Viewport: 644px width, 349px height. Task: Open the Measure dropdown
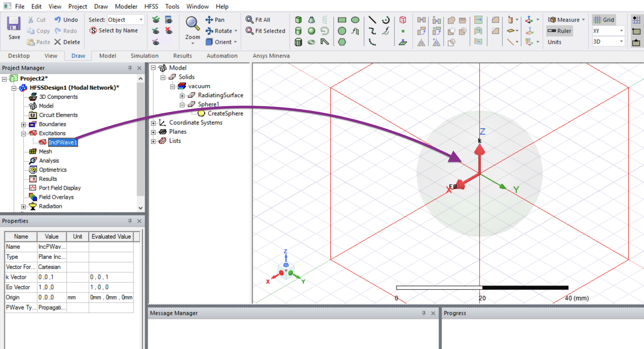pyautogui.click(x=583, y=20)
